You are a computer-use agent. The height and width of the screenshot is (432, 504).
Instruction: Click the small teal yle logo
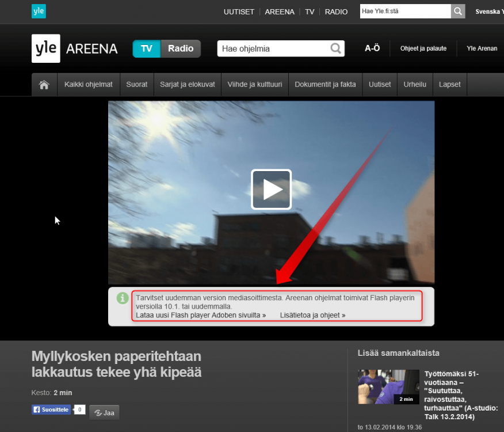pos(39,12)
